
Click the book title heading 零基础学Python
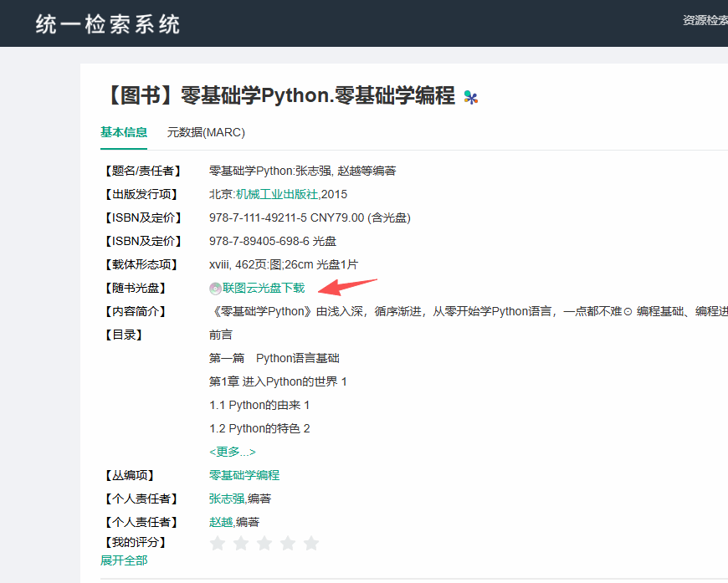click(x=279, y=95)
